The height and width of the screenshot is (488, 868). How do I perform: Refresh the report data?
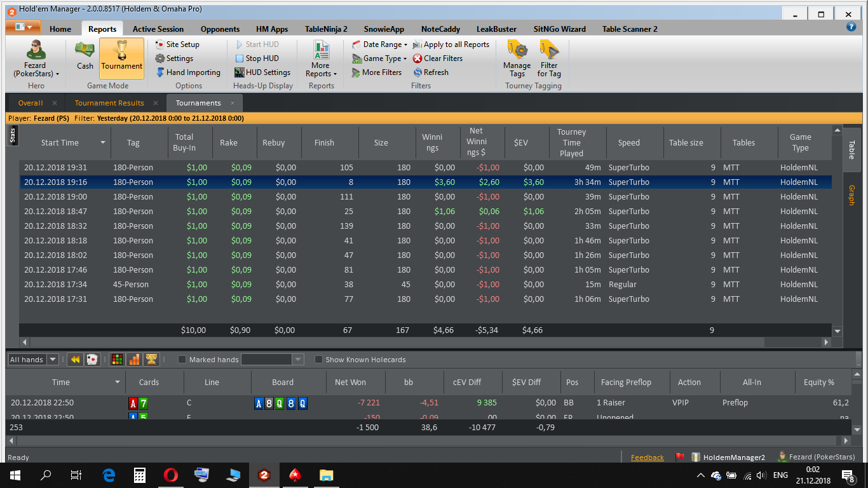pos(431,72)
